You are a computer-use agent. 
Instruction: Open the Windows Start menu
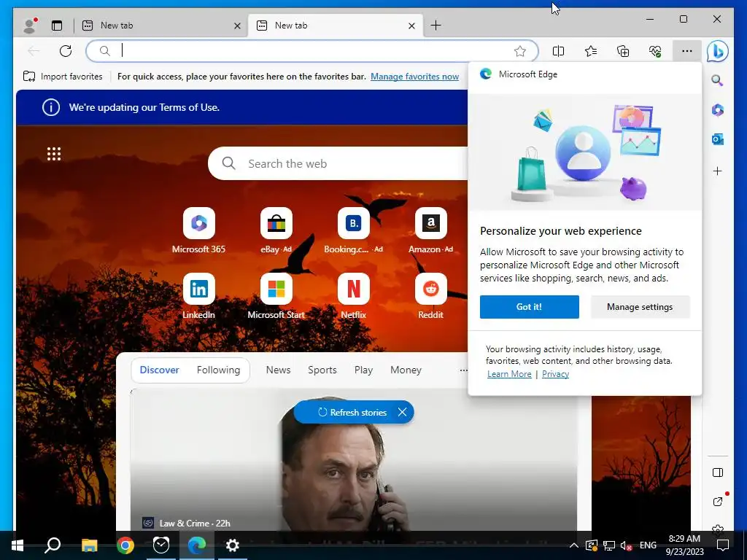pyautogui.click(x=18, y=545)
